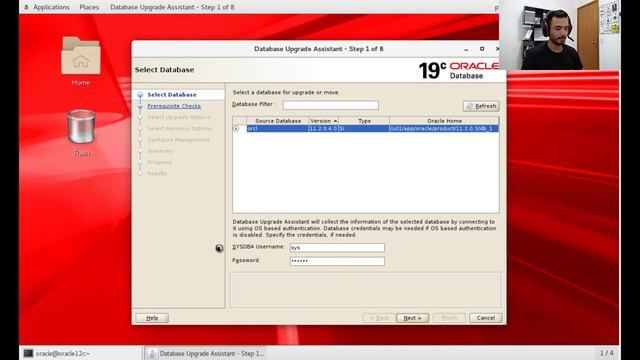The width and height of the screenshot is (640, 360).
Task: Click the Cancel button
Action: click(486, 318)
